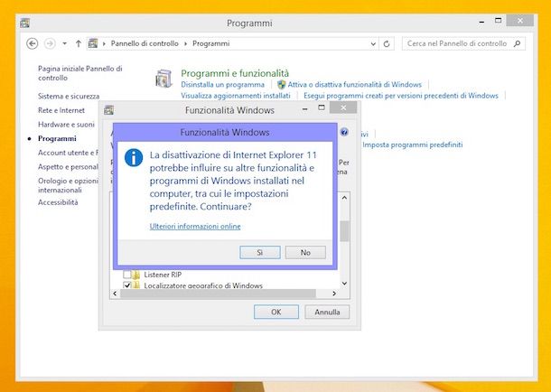Click the Back arrow in Programmi window
The width and height of the screenshot is (551, 392).
click(33, 43)
